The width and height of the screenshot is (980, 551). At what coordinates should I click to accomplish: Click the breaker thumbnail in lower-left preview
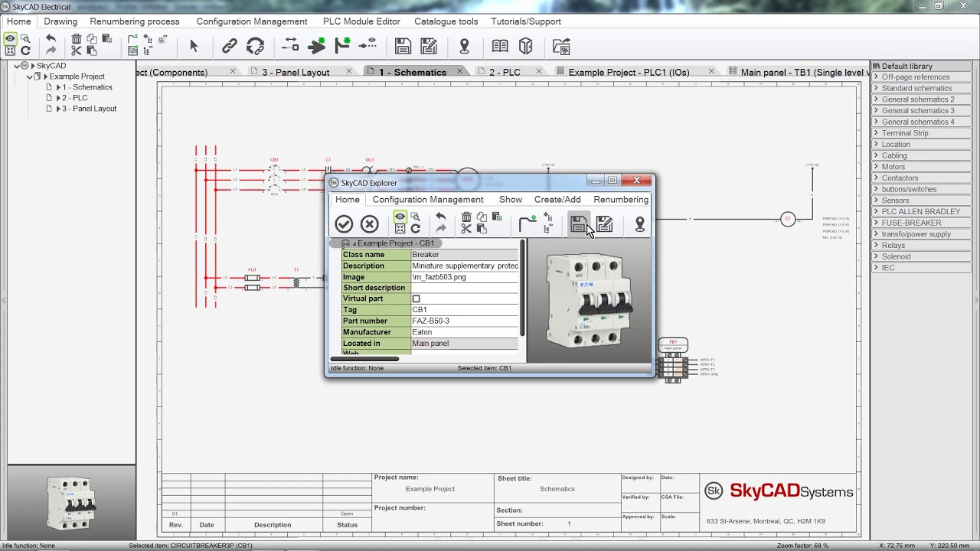click(x=71, y=503)
